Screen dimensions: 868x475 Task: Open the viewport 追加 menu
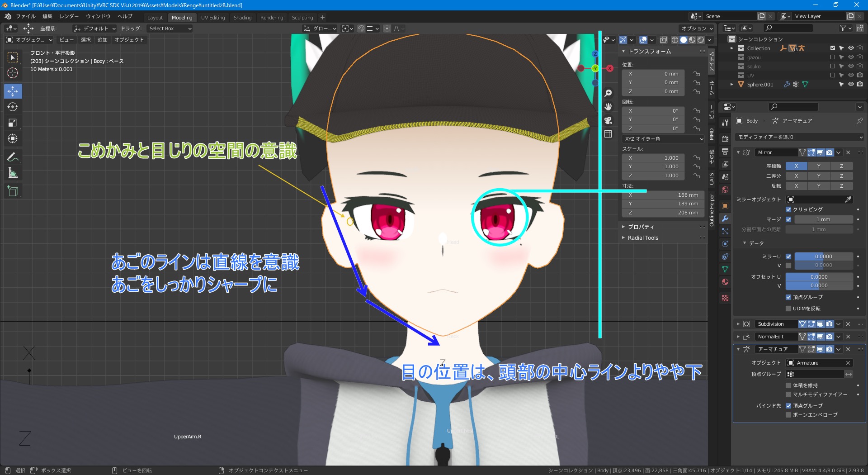pos(103,40)
